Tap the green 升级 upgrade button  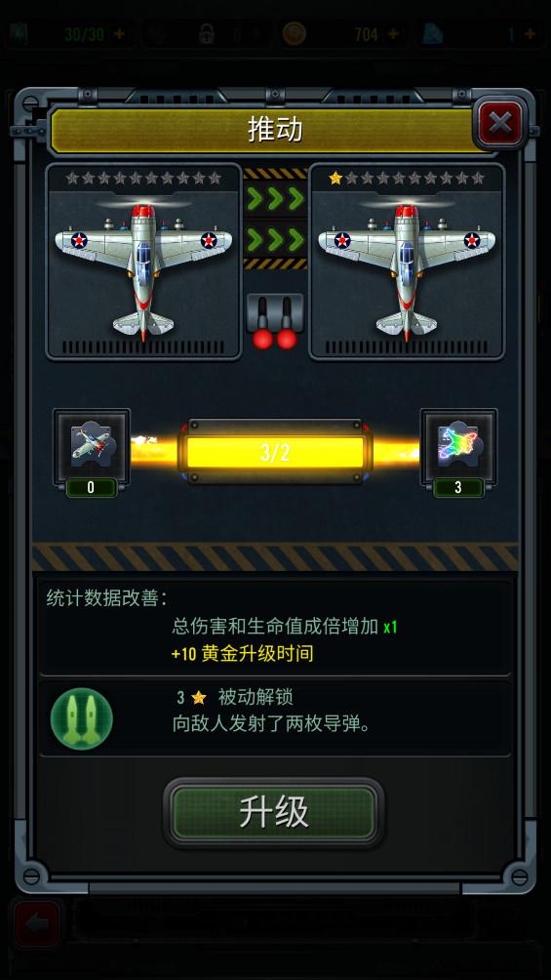(x=274, y=812)
